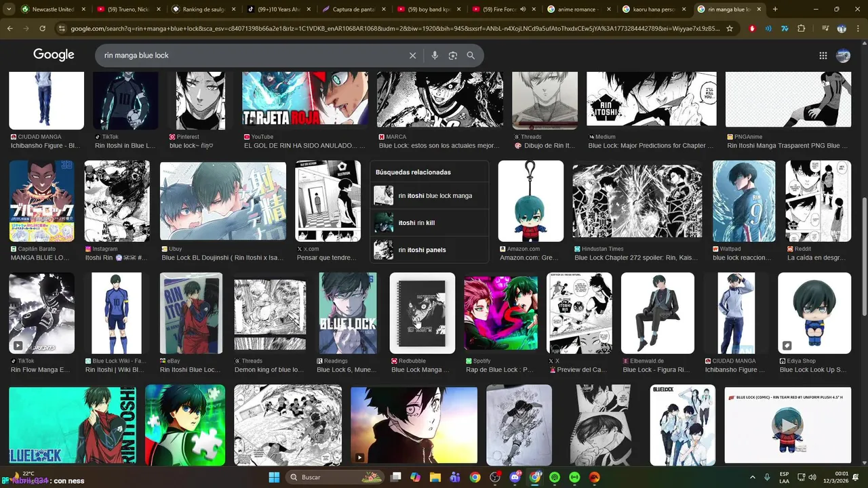Show hidden system tray icons
The width and height of the screenshot is (868, 488).
click(x=752, y=477)
